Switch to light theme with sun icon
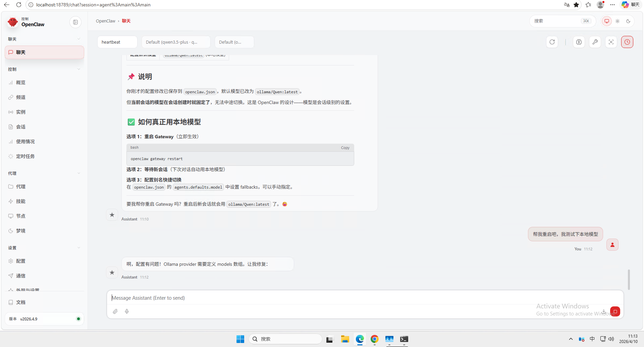Image resolution: width=644 pixels, height=347 pixels. [618, 21]
